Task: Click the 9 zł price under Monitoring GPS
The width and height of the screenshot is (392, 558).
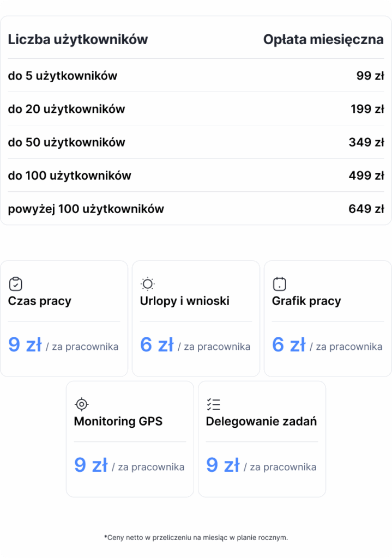Action: (91, 465)
